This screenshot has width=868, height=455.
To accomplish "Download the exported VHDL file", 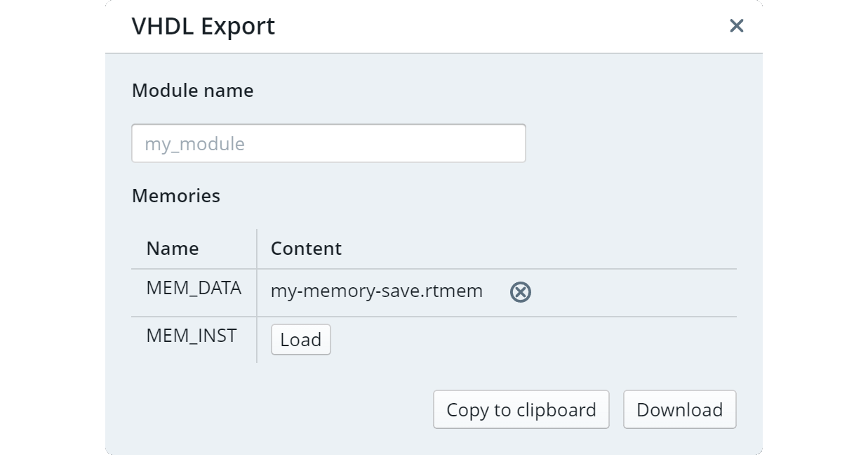I will [x=679, y=409].
